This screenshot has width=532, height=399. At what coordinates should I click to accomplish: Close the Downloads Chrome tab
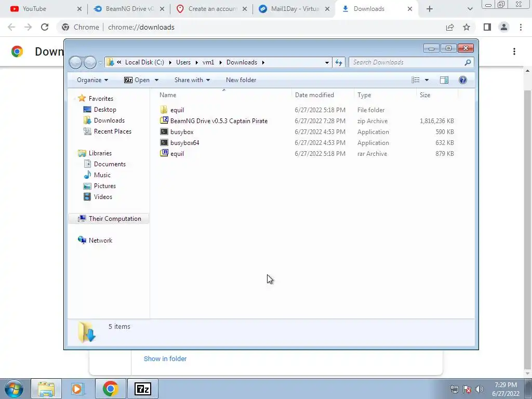coord(410,9)
